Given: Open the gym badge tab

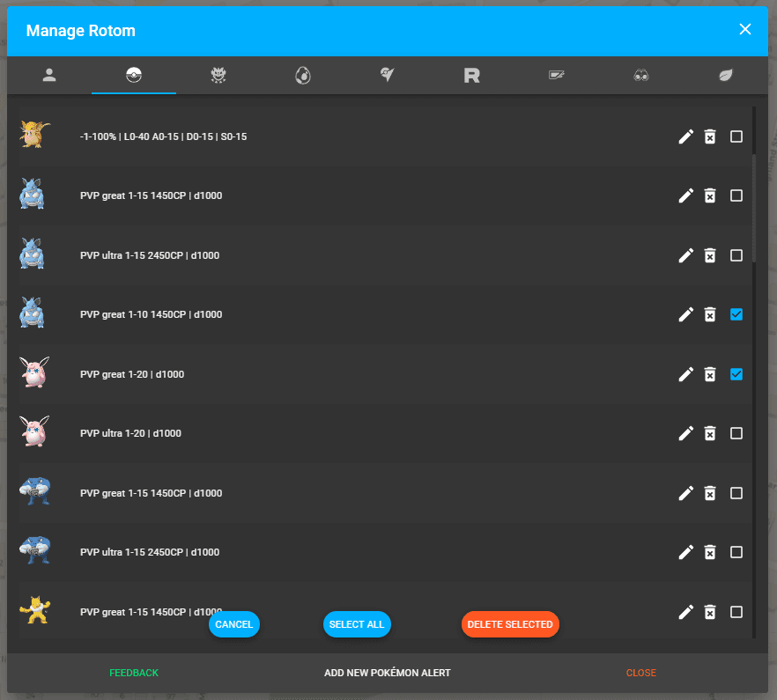Looking at the screenshot, I should click(x=388, y=76).
